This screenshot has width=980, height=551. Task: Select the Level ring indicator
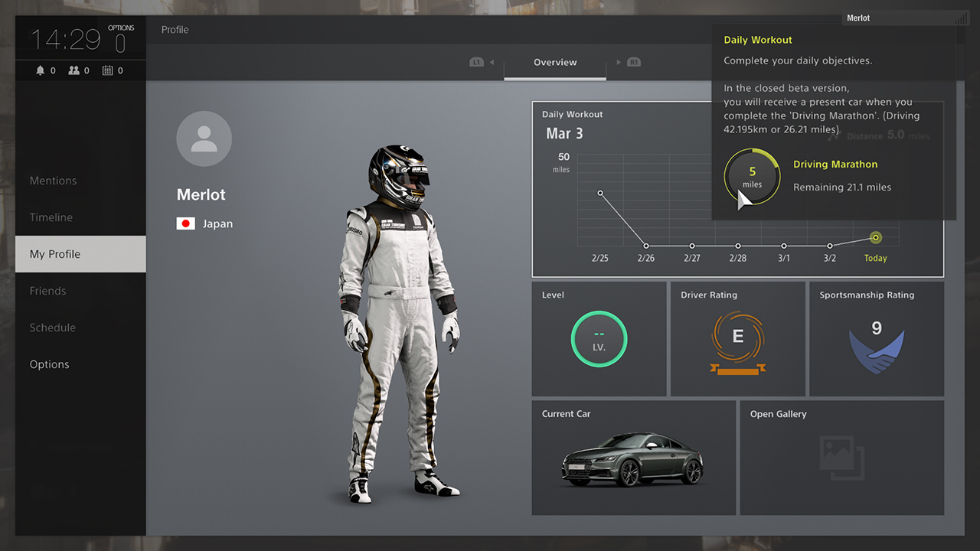[x=599, y=339]
